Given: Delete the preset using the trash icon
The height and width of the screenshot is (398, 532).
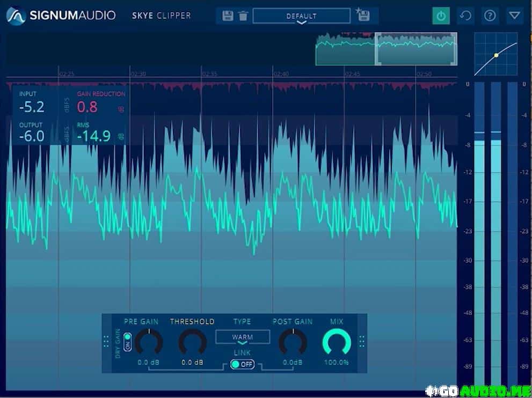Looking at the screenshot, I should point(243,16).
